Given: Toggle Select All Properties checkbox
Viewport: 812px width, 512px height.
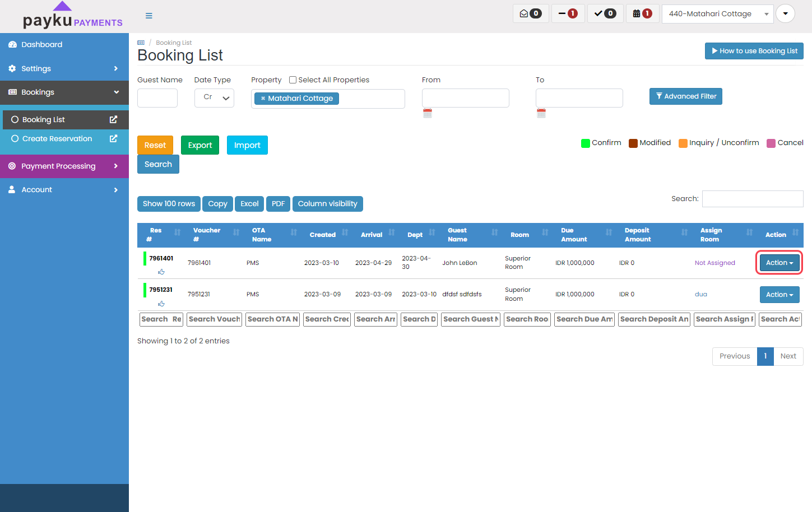Looking at the screenshot, I should (293, 80).
